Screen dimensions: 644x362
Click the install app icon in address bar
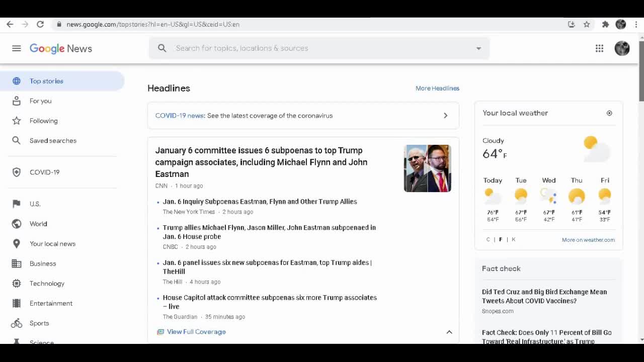(572, 24)
